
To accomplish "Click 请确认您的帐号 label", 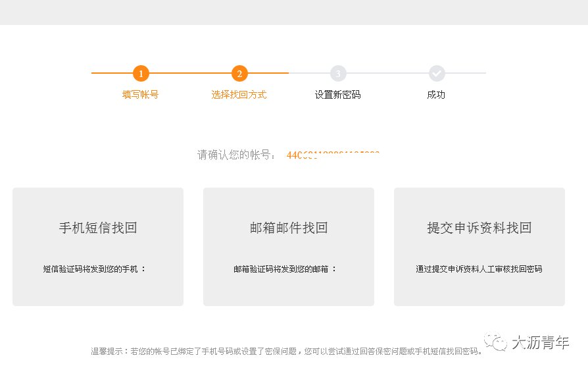I will coord(236,155).
